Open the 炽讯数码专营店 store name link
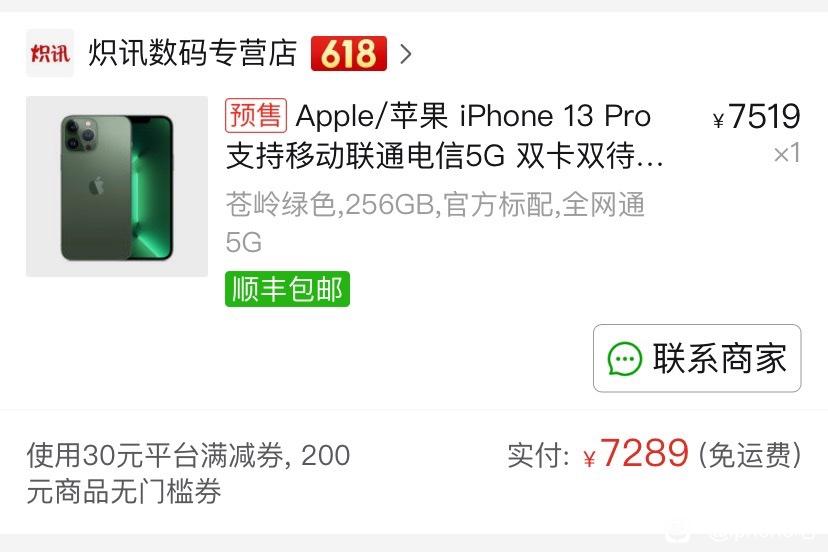The height and width of the screenshot is (552, 828). [192, 53]
